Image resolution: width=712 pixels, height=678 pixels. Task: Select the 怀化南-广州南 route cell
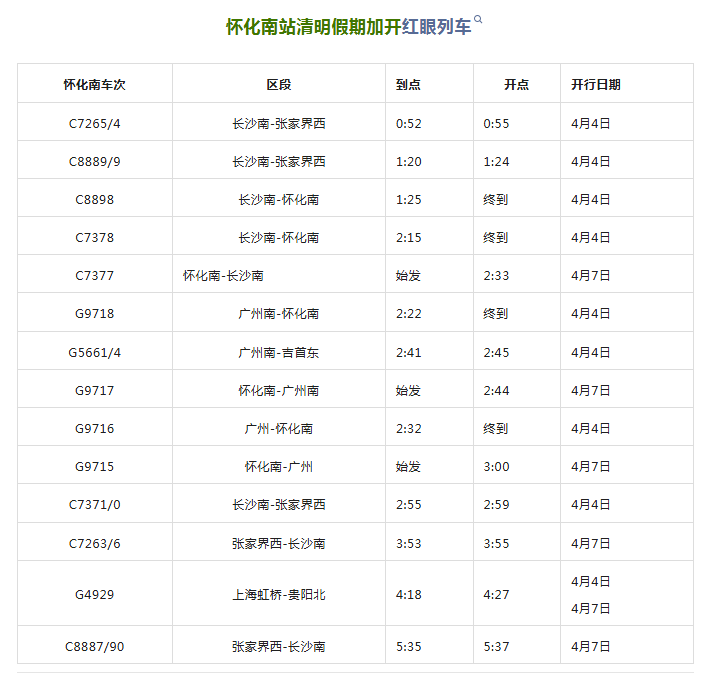pos(279,390)
